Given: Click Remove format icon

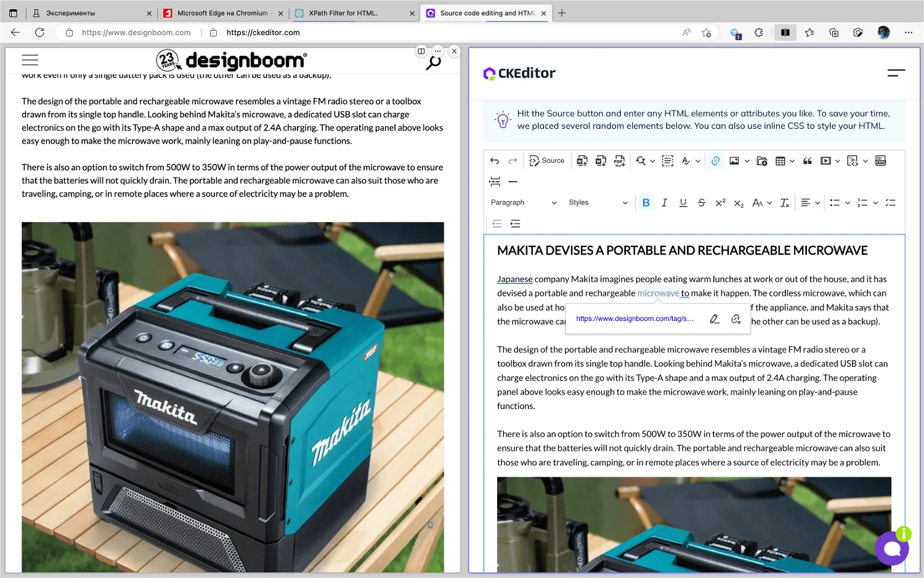Looking at the screenshot, I should [785, 203].
